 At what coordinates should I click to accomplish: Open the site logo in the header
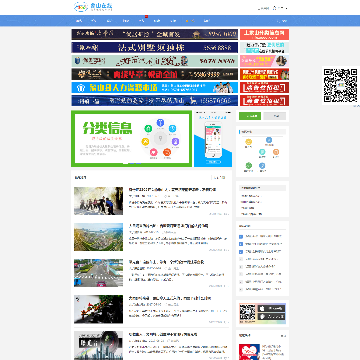93,7
